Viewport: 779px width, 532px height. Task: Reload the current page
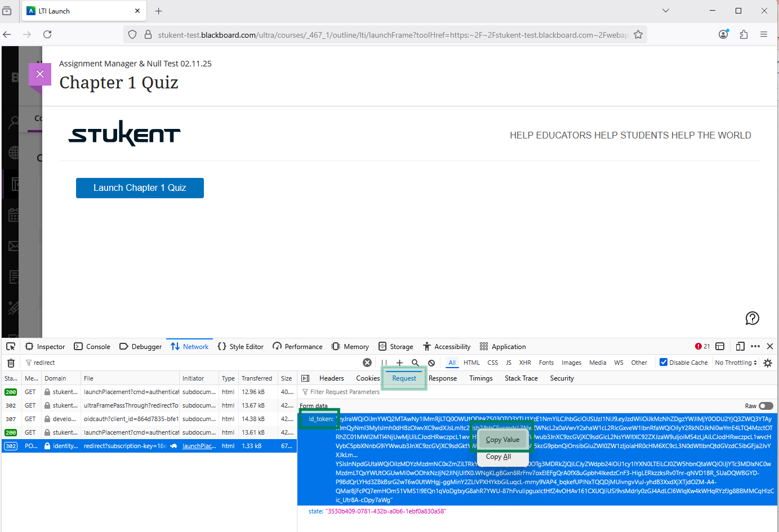pos(47,34)
